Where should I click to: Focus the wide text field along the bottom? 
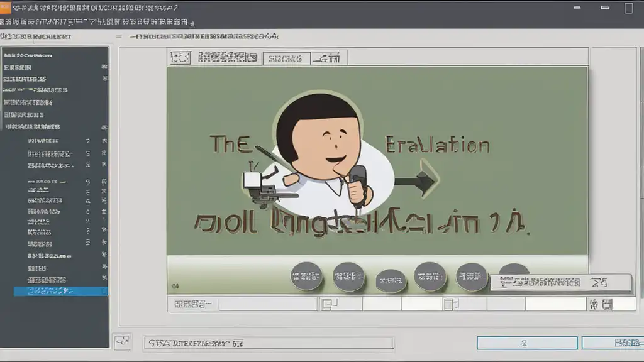269,343
